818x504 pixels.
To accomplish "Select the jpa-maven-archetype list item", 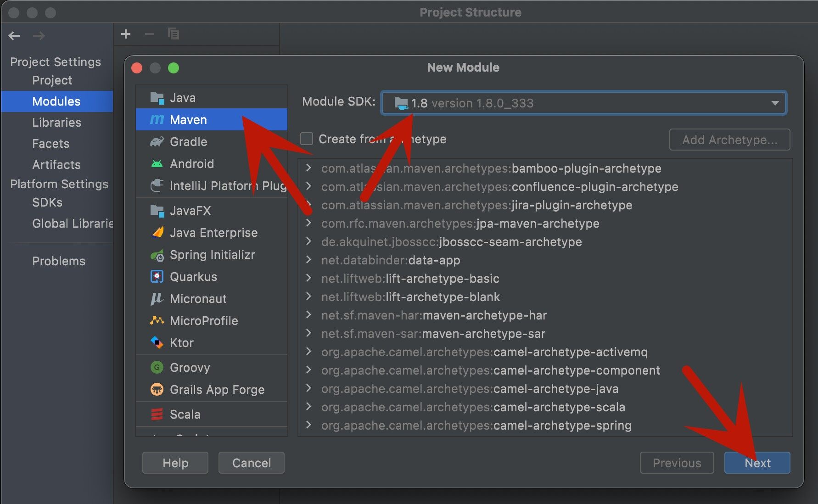I will pos(460,224).
